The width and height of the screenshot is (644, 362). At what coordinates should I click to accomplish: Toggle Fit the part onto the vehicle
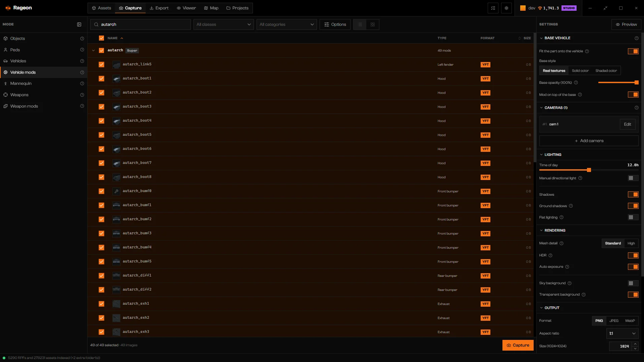633,51
